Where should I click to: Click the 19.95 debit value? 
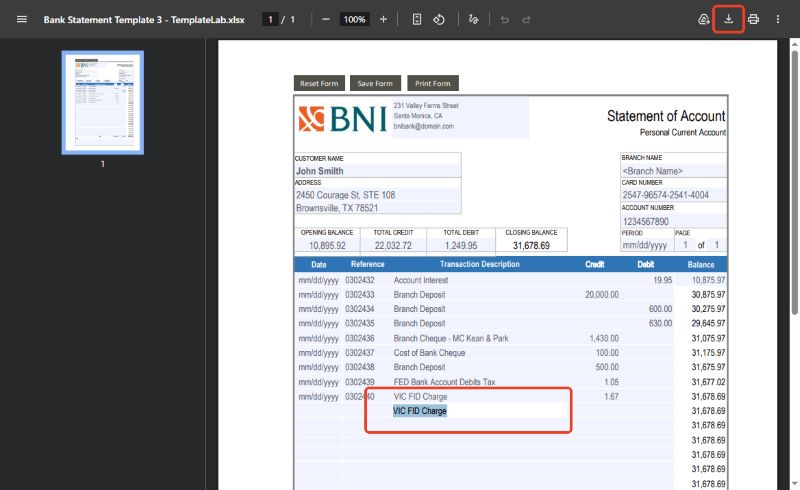click(x=662, y=280)
